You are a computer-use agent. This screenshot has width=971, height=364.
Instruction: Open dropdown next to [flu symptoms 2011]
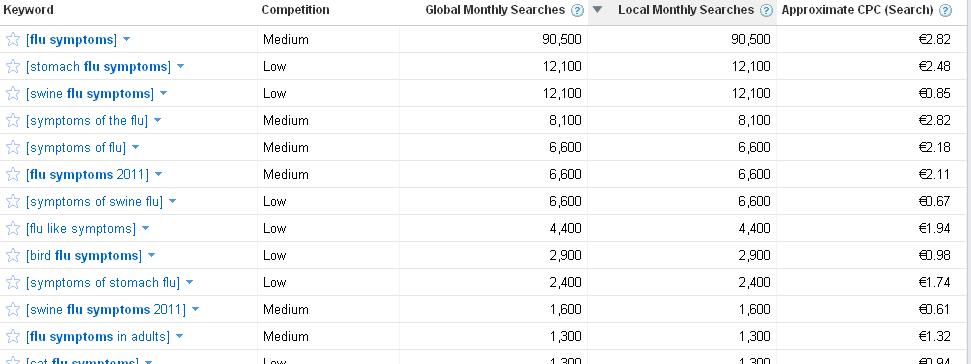pos(158,175)
